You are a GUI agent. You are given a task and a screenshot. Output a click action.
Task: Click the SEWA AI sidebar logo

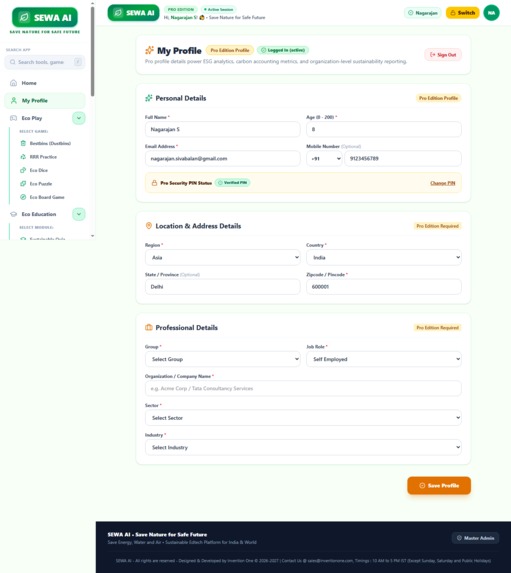45,17
